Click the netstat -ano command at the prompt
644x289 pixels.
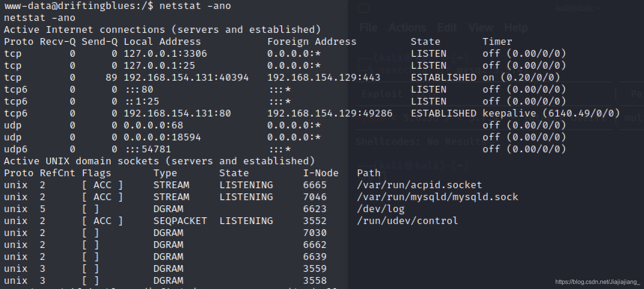pos(195,6)
